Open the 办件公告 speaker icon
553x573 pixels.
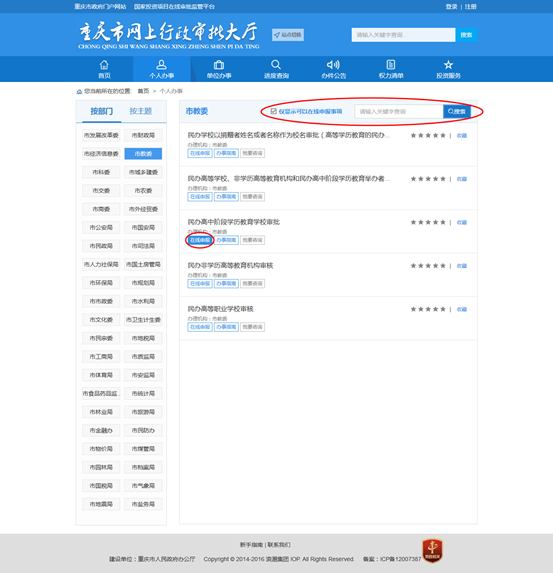pos(333,65)
